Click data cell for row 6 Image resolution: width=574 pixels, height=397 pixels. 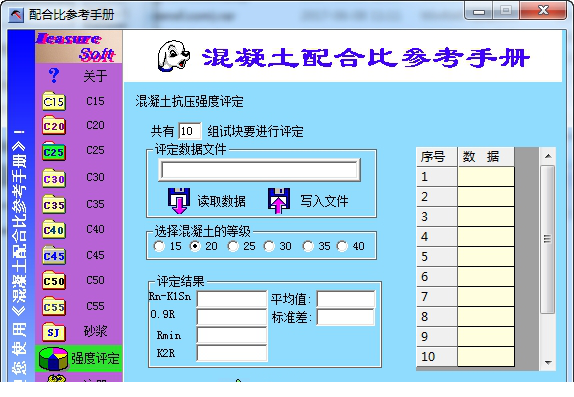(486, 277)
